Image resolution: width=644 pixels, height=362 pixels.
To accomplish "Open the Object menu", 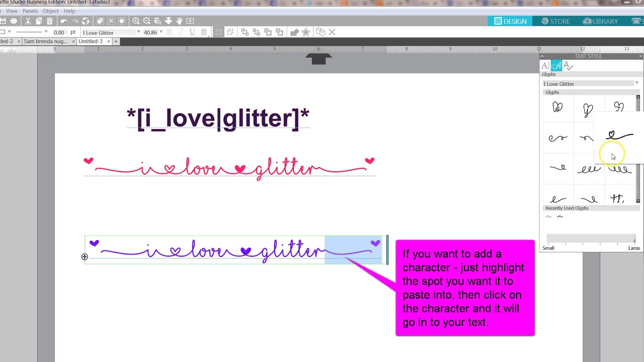I will coord(50,11).
